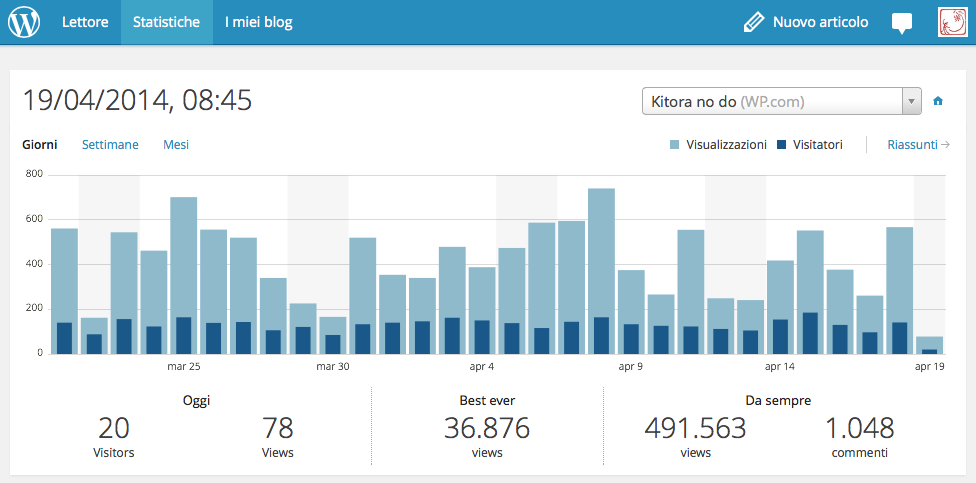This screenshot has height=483, width=976.
Task: Click the arrow icon next to Riassunti
Action: pos(945,145)
